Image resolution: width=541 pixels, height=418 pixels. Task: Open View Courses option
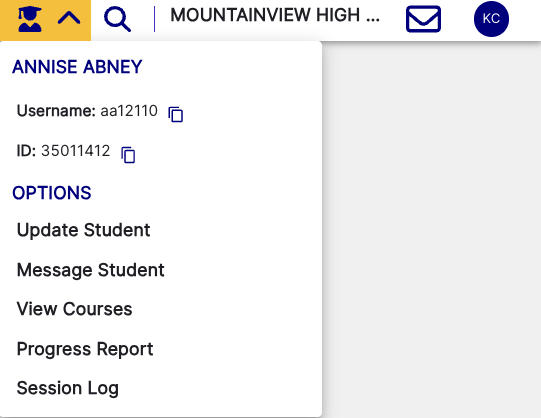(75, 309)
